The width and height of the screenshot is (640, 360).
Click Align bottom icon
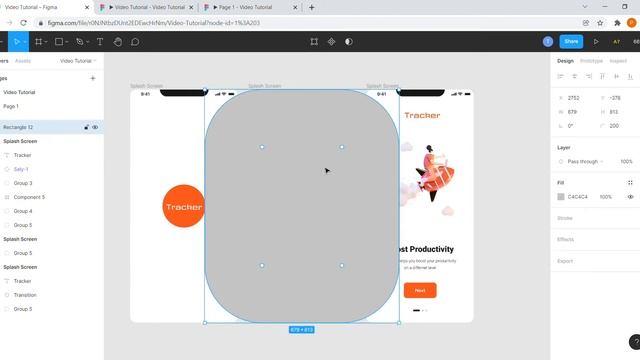(630, 76)
